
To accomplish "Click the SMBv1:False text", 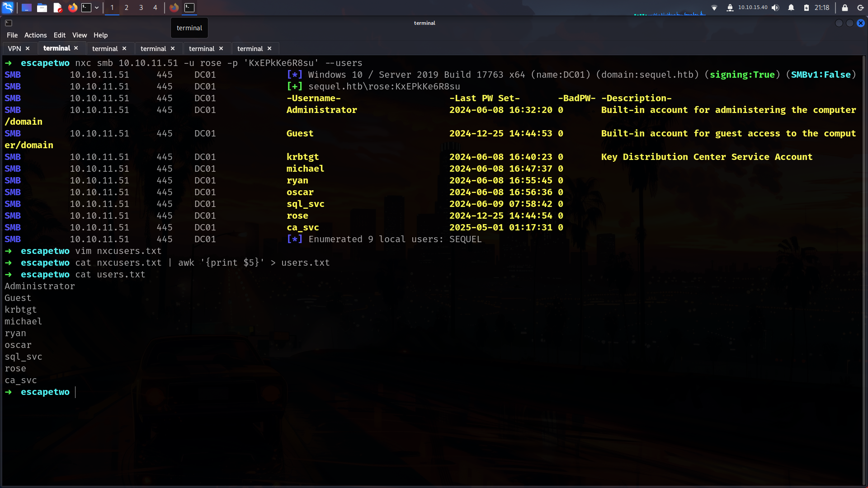I will [x=821, y=75].
